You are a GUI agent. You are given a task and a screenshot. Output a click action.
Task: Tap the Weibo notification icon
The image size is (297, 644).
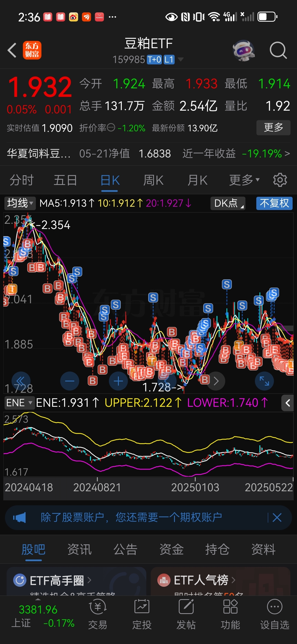[x=73, y=17]
